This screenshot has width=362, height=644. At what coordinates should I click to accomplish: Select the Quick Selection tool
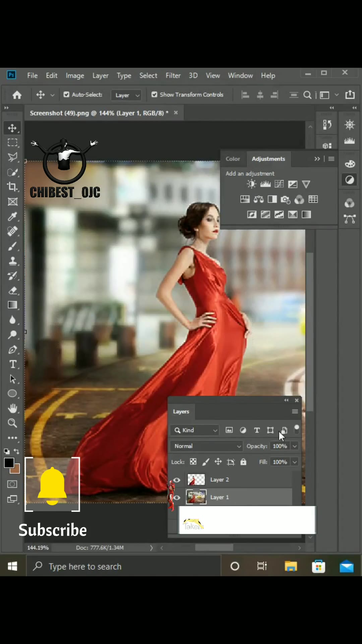point(12,172)
